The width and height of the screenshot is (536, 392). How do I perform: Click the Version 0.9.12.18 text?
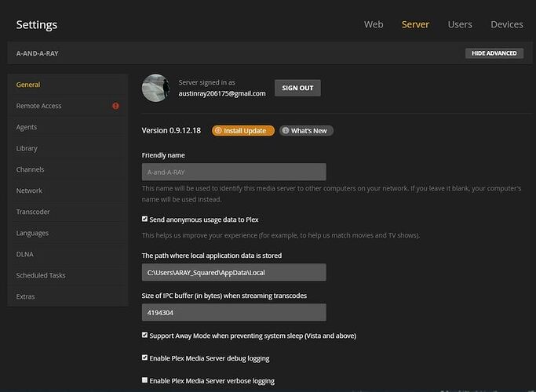pos(171,130)
